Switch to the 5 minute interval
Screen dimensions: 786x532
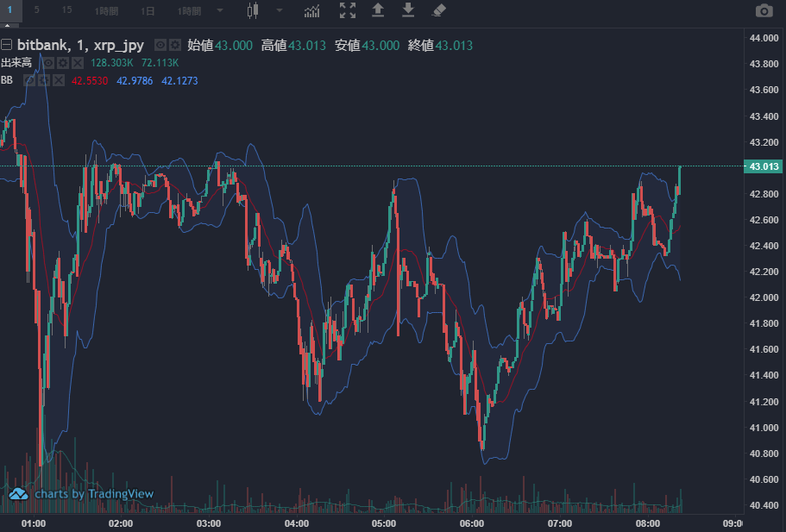click(x=37, y=10)
